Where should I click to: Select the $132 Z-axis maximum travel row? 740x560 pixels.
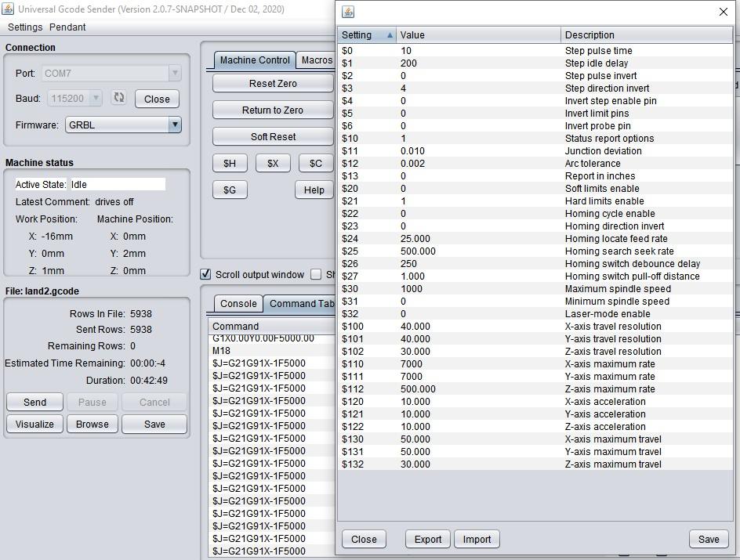pos(535,464)
